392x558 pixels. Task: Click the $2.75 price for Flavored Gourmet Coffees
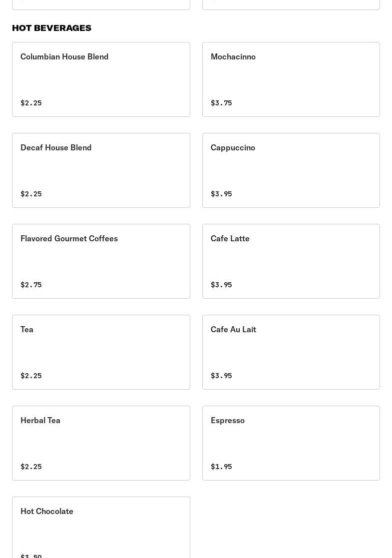(31, 285)
